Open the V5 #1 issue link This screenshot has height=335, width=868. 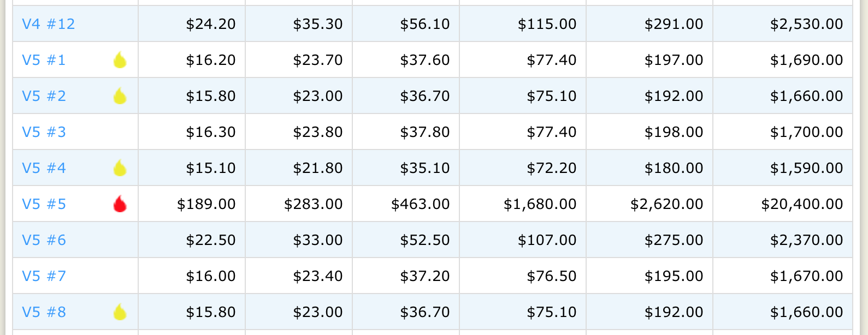coord(44,60)
